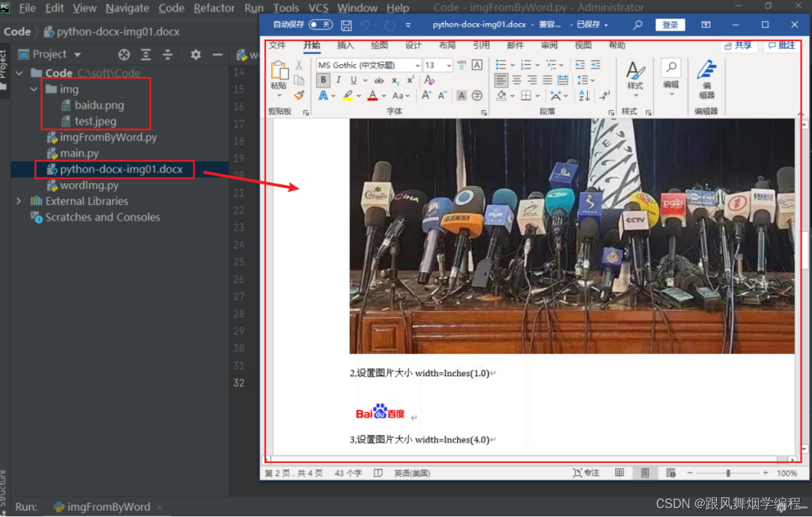Click the Collapse All icon in PyCharm Project toolbar

[x=167, y=55]
